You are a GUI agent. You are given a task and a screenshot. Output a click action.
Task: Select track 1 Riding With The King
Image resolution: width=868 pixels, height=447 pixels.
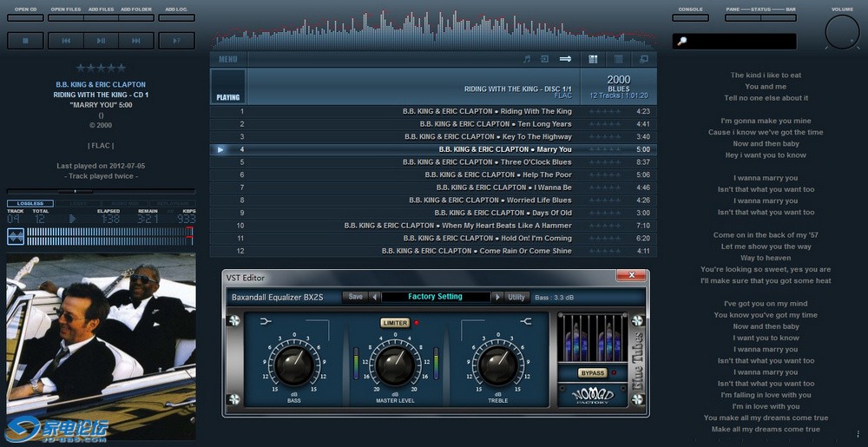(433, 111)
